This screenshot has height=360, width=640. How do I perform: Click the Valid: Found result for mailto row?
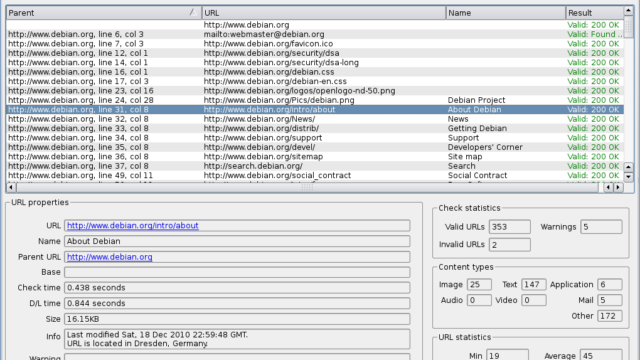tap(595, 34)
